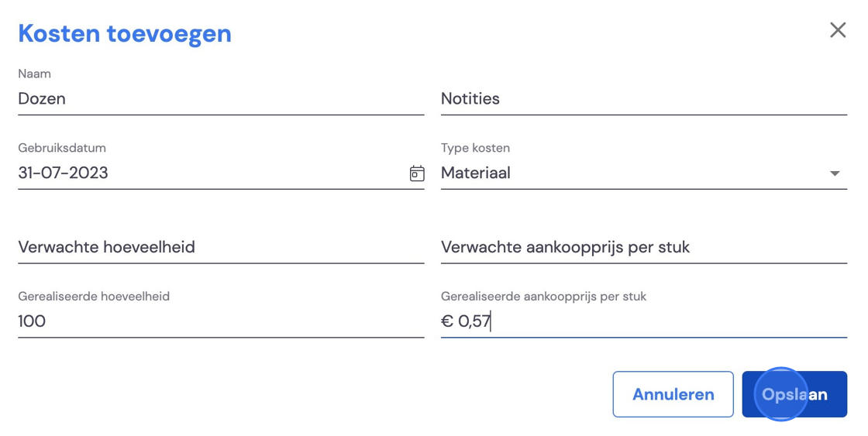868x436 pixels.
Task: Edit the date 31-07-2023
Action: coord(63,173)
